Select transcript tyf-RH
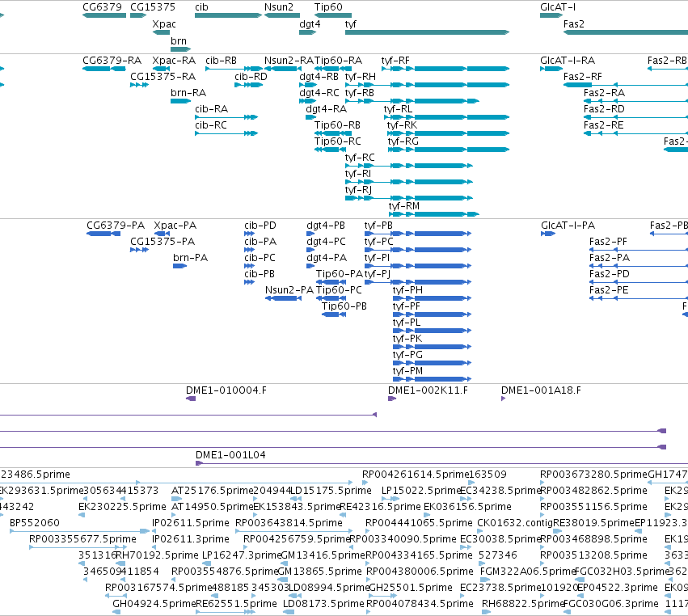The image size is (688, 616). pos(361,77)
